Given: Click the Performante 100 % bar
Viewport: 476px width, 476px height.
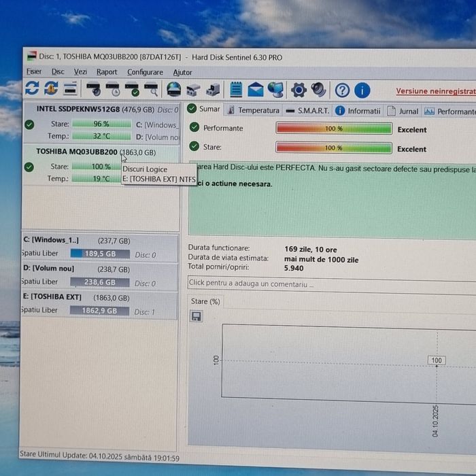Looking at the screenshot, I should point(334,129).
